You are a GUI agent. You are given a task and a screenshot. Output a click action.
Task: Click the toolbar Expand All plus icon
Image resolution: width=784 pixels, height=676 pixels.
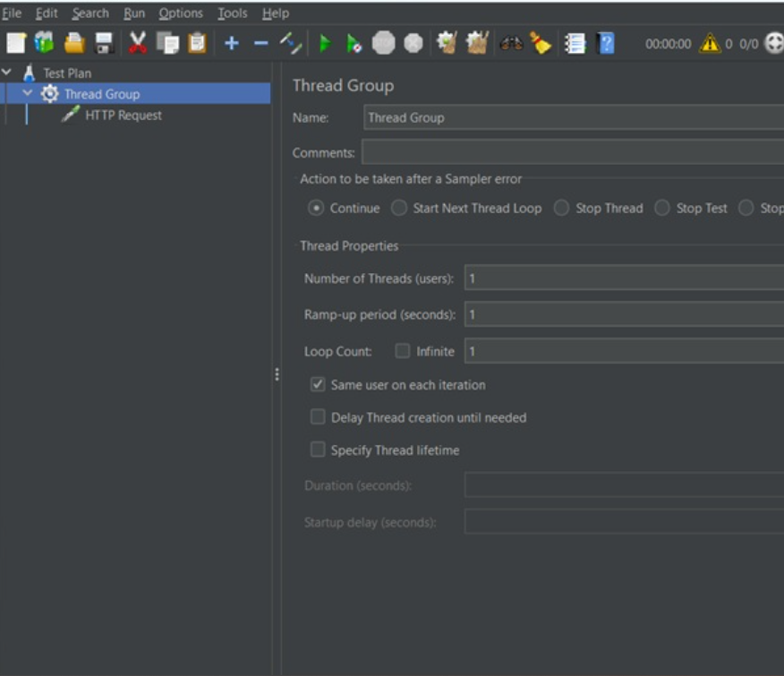[231, 43]
